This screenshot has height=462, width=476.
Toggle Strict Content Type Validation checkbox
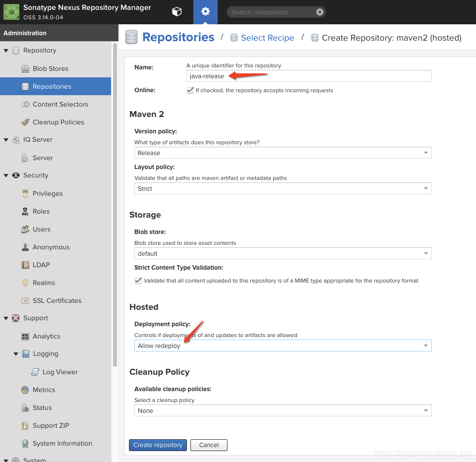click(138, 281)
